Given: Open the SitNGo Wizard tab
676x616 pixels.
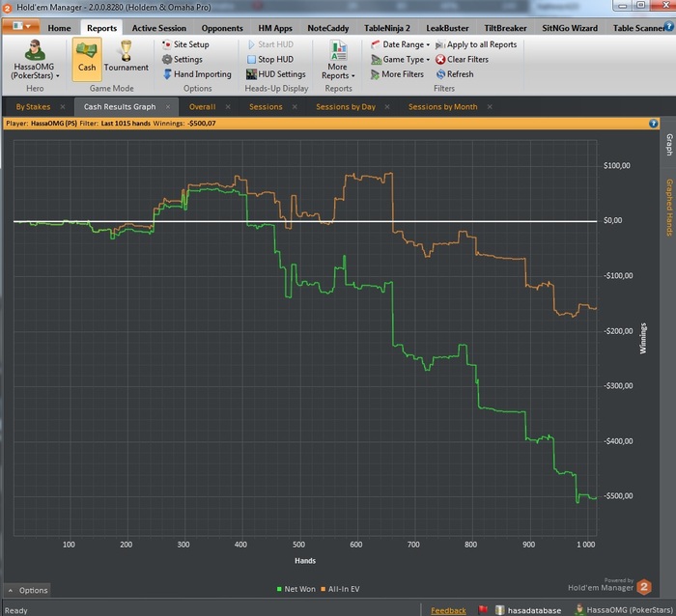Looking at the screenshot, I should [x=570, y=28].
